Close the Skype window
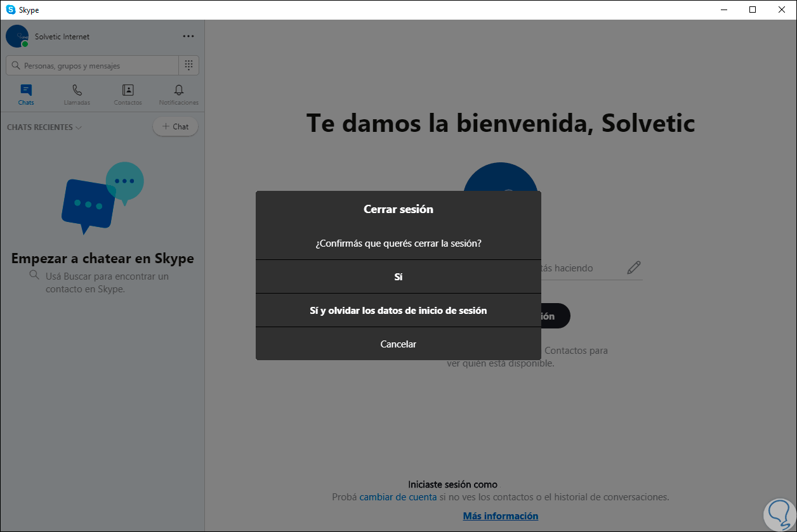797x532 pixels. click(x=782, y=10)
